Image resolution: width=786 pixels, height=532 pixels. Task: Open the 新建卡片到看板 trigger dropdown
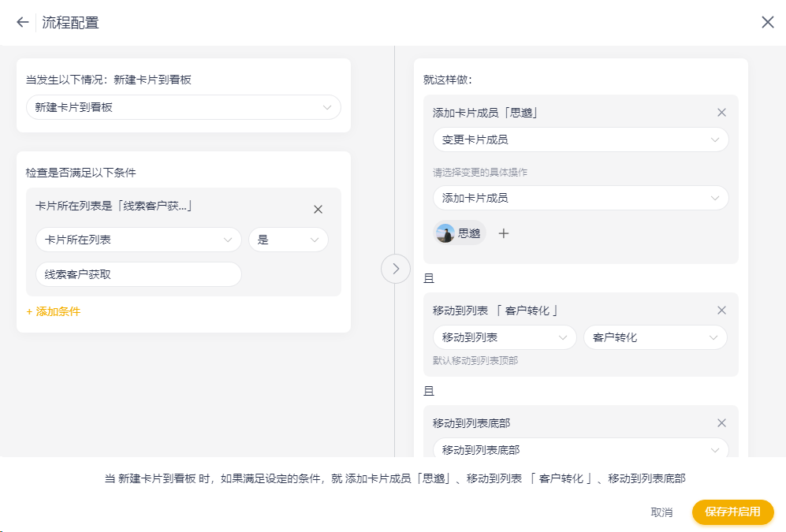click(183, 107)
